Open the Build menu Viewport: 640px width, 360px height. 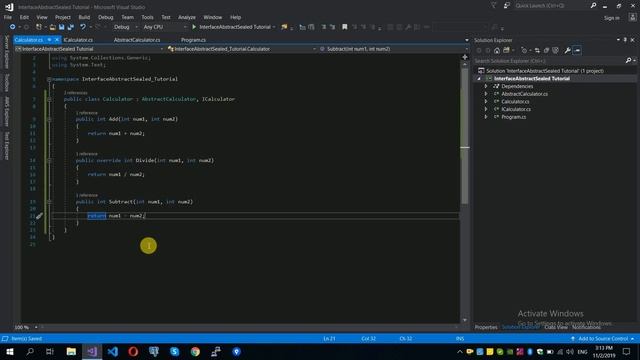tap(84, 17)
